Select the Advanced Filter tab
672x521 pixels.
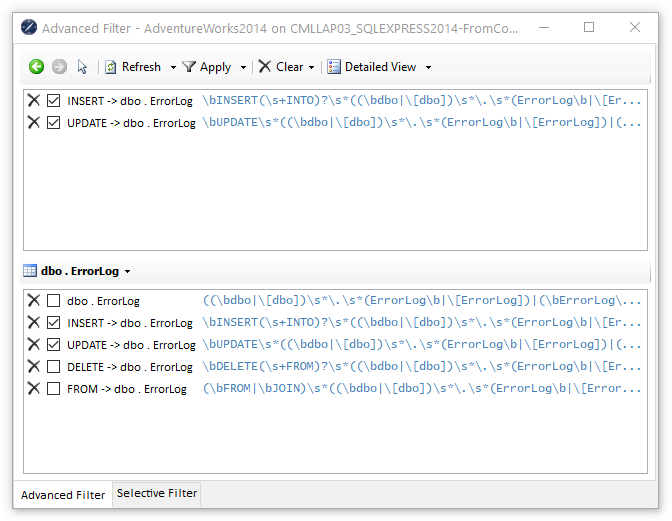pos(63,494)
